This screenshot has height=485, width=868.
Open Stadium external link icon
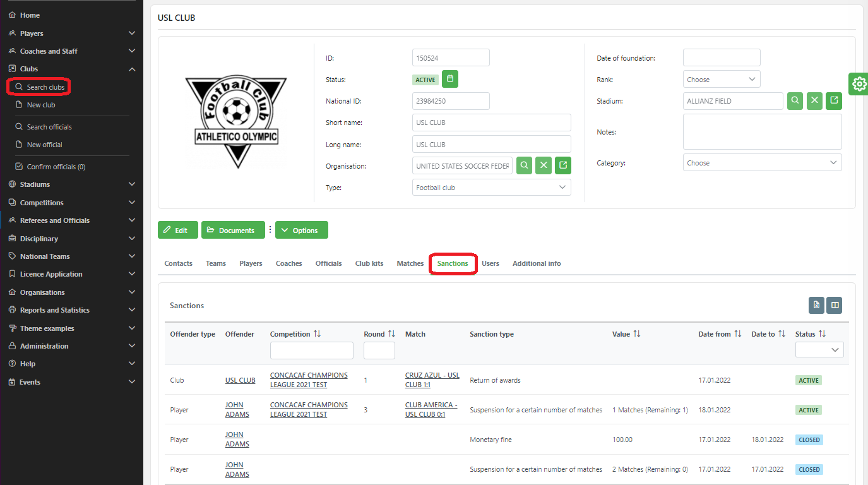pyautogui.click(x=834, y=101)
